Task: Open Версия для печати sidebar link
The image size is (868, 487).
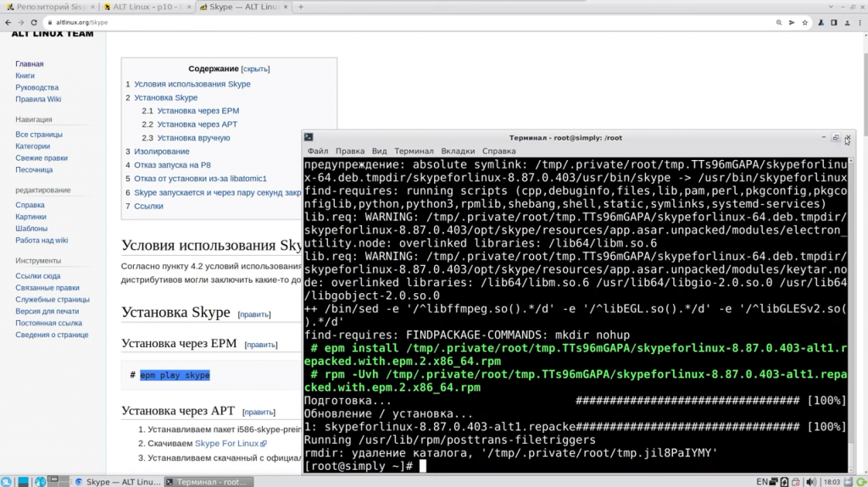Action: pyautogui.click(x=47, y=311)
